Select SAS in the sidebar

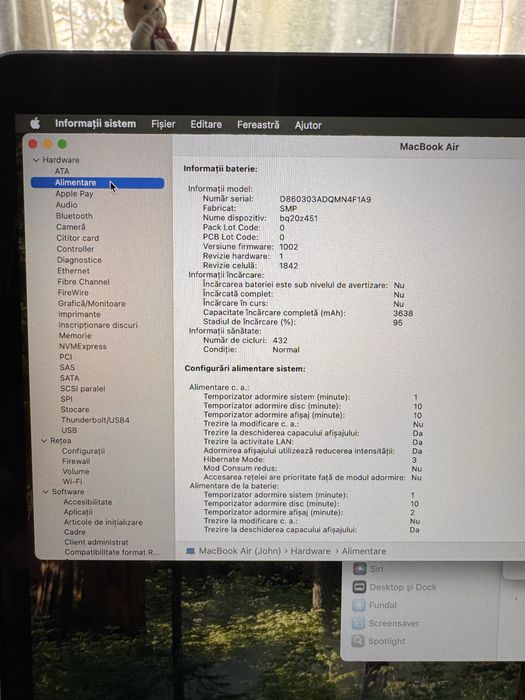coord(67,367)
